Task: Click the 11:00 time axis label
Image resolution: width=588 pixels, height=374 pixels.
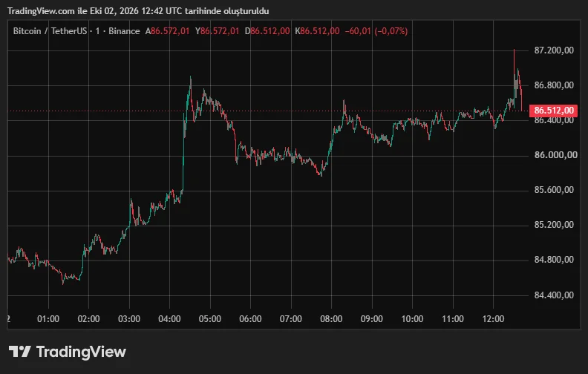Action: point(453,319)
